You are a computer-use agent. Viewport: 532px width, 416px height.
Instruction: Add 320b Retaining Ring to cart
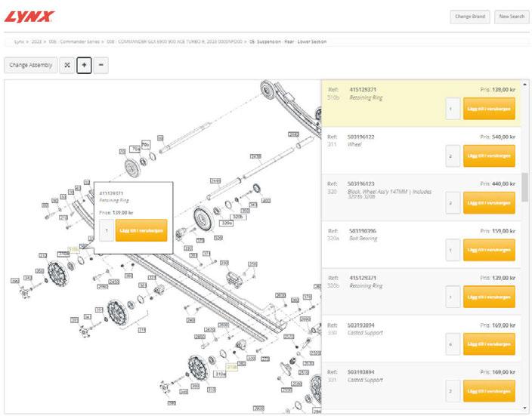tap(489, 297)
